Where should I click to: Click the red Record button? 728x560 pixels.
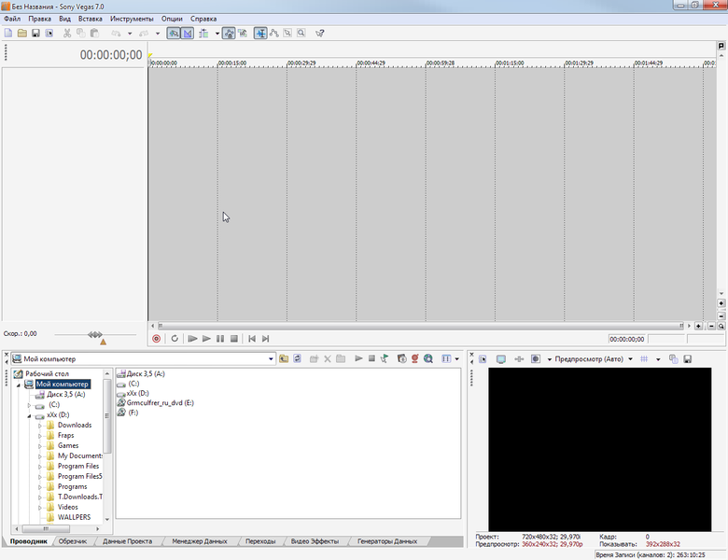pos(157,339)
